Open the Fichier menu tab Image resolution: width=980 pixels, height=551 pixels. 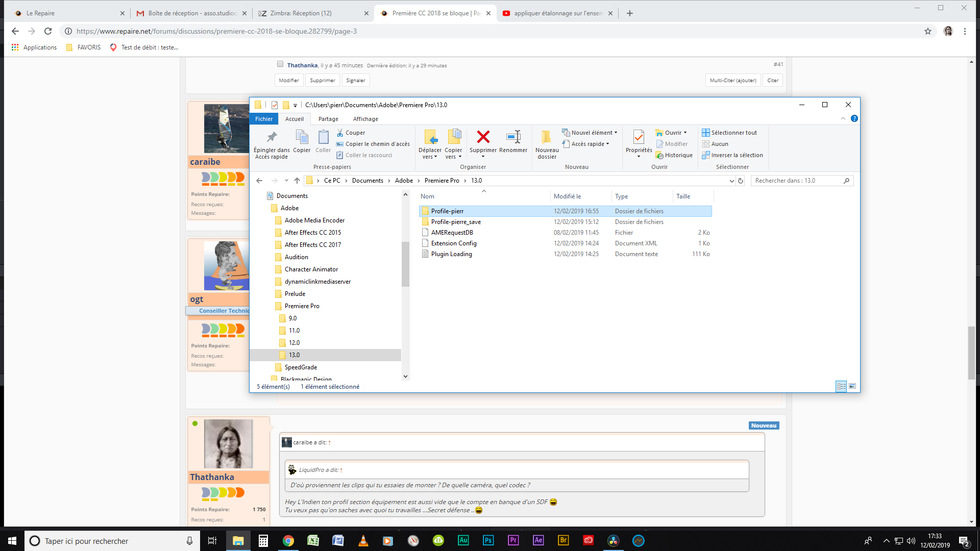click(x=264, y=119)
